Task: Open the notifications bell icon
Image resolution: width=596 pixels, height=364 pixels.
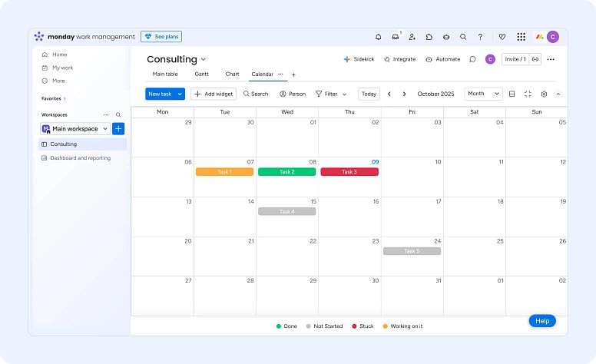Action: (x=378, y=37)
